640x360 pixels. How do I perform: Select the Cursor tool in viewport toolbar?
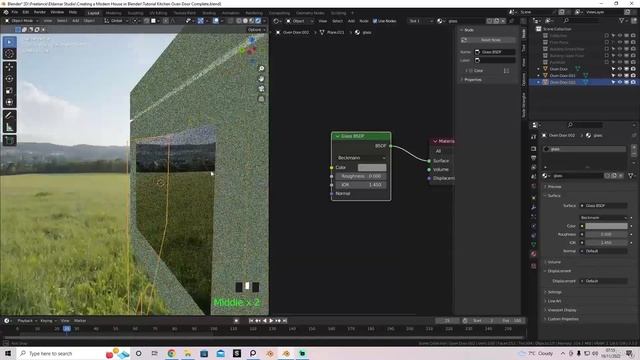9,54
